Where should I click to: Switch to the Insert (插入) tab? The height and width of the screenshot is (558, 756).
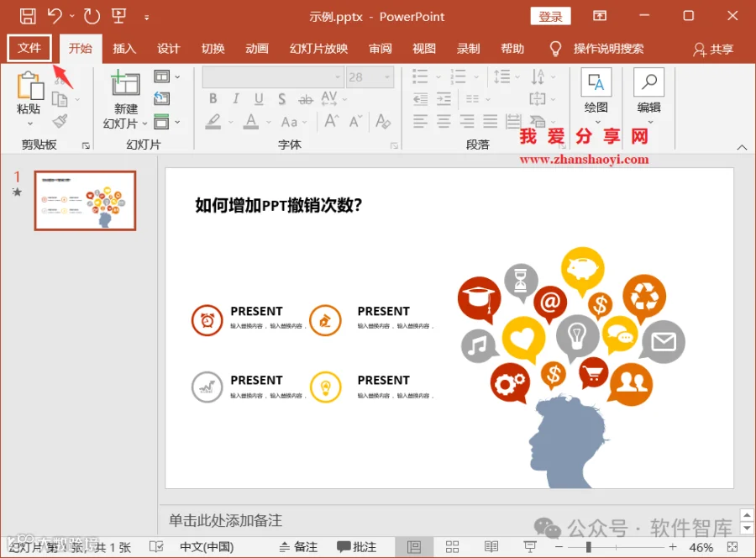tap(124, 49)
